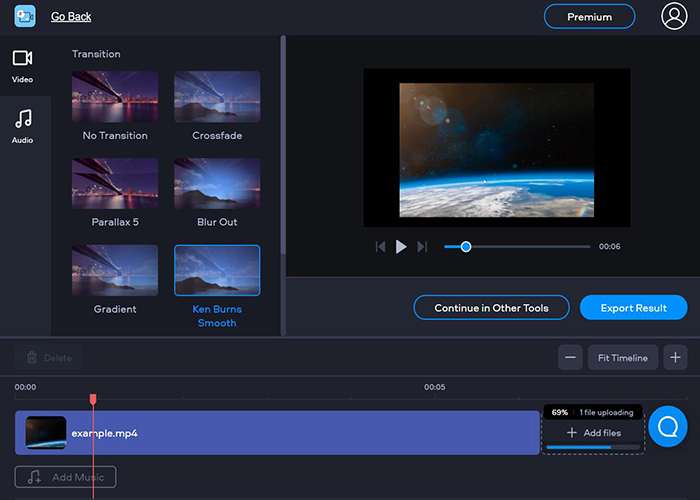Click the 69% upload status text
The height and width of the screenshot is (500, 700).
[x=559, y=412]
